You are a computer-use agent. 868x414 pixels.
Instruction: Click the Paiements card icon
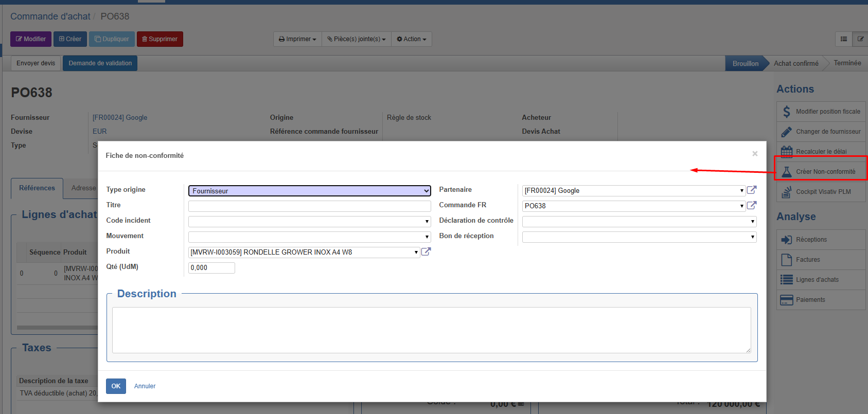click(786, 300)
